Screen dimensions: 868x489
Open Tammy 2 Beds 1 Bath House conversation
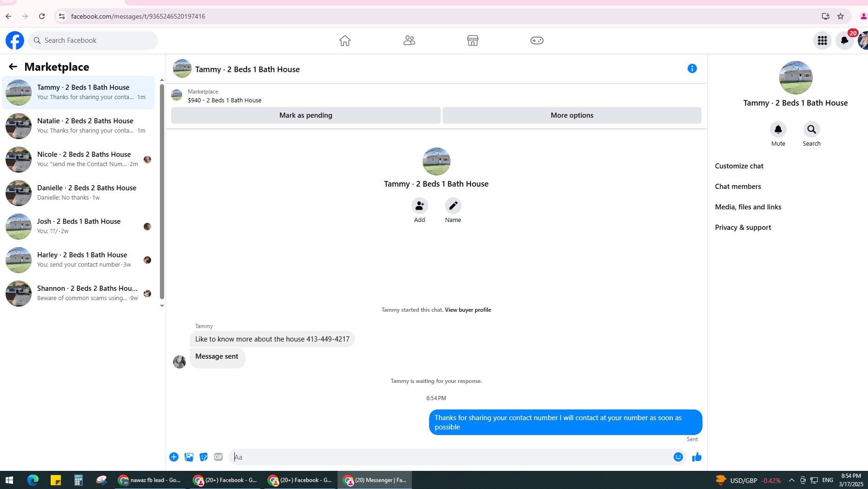pos(79,93)
